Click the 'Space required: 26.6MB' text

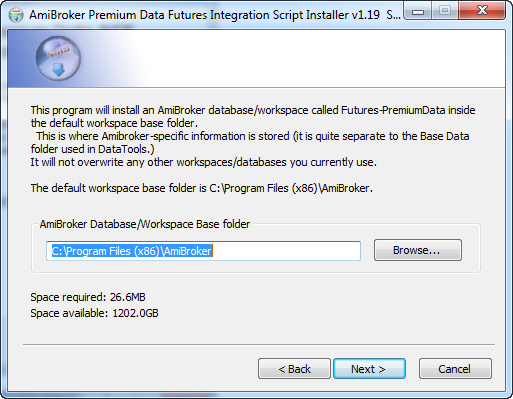point(88,297)
